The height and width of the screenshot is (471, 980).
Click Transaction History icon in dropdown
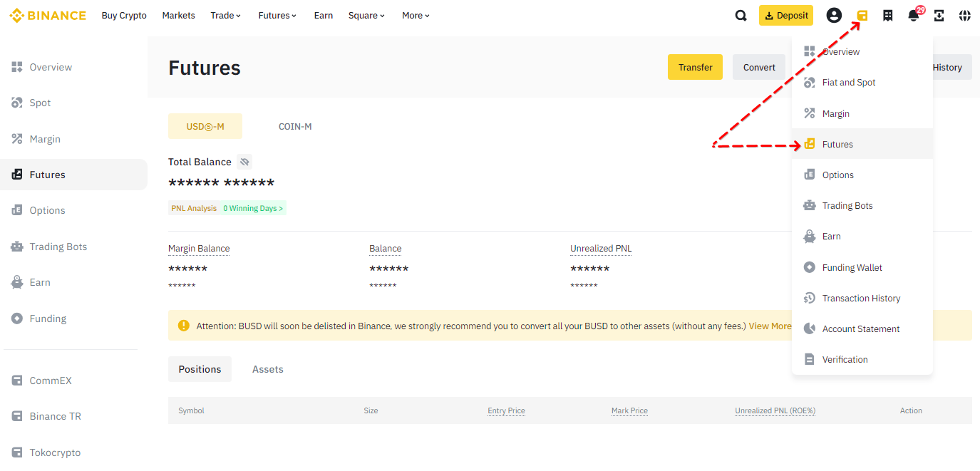click(x=809, y=298)
